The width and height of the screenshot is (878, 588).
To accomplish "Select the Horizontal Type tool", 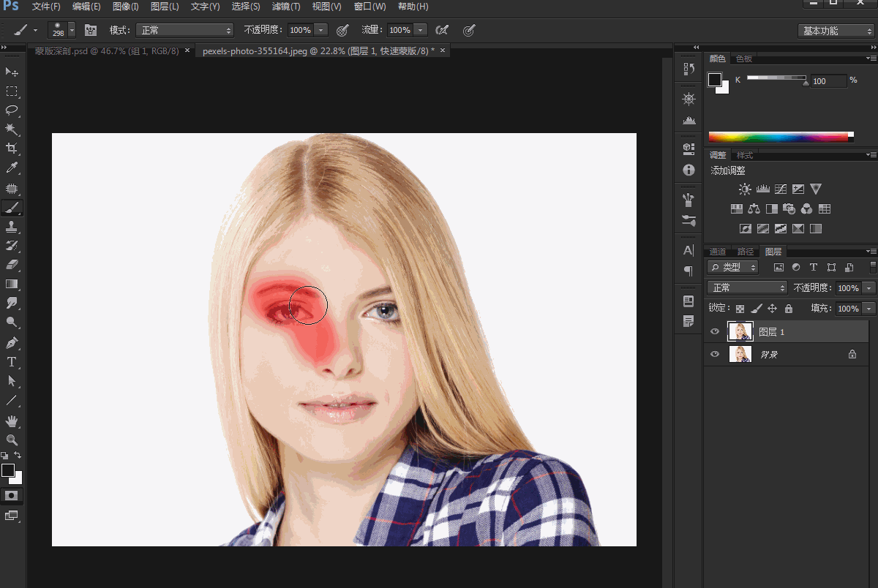I will point(12,362).
